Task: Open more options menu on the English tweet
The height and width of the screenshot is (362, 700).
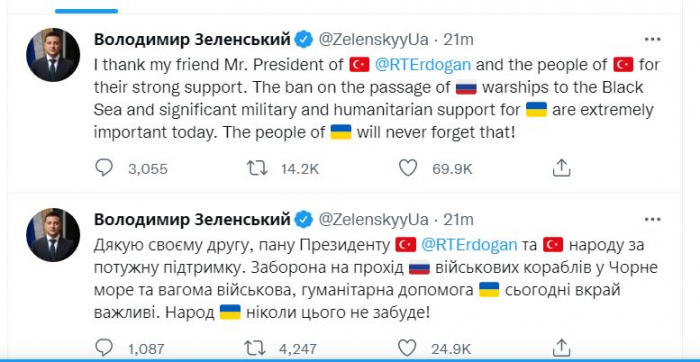Action: 652,40
